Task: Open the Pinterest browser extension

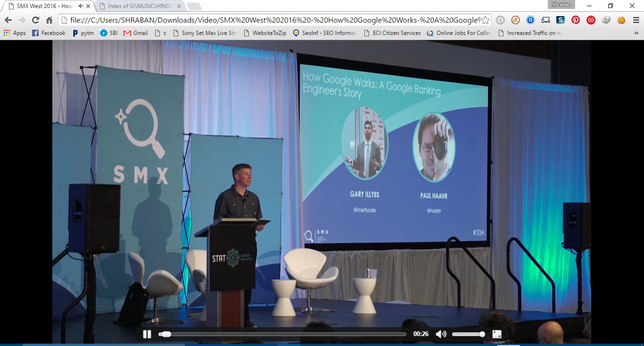Action: click(x=576, y=21)
